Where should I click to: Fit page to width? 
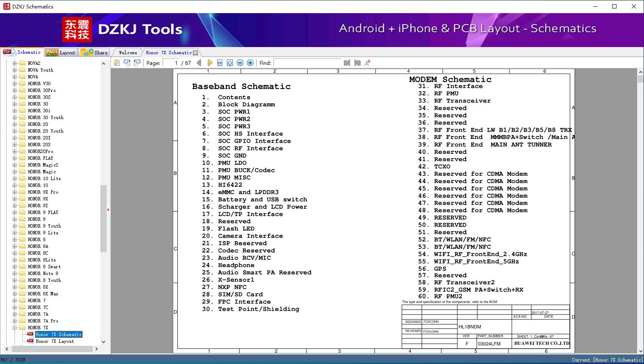pyautogui.click(x=220, y=63)
